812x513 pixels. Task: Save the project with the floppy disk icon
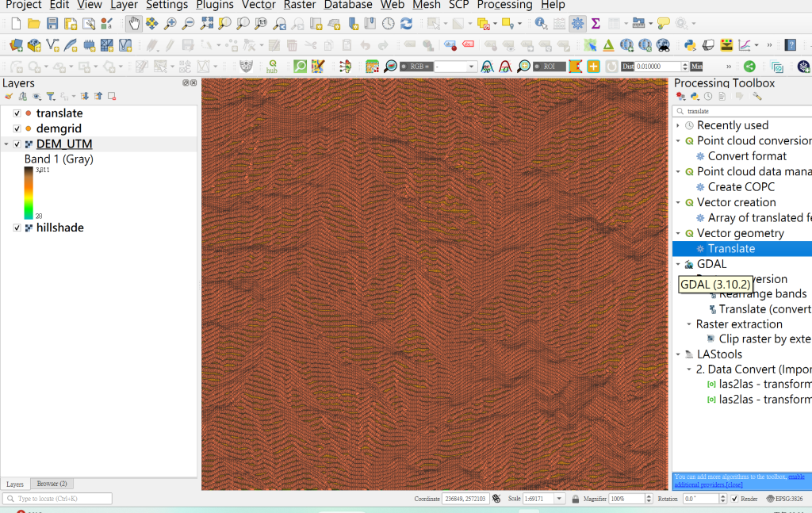[x=52, y=23]
